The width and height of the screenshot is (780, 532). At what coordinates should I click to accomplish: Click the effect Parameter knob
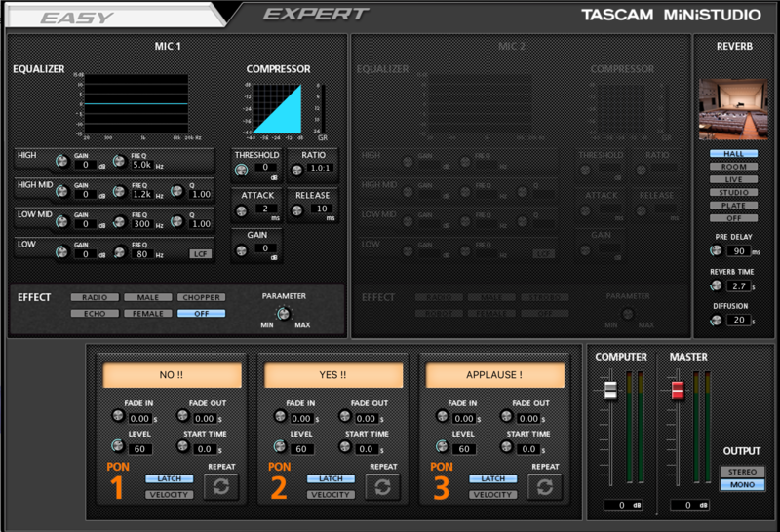point(283,313)
